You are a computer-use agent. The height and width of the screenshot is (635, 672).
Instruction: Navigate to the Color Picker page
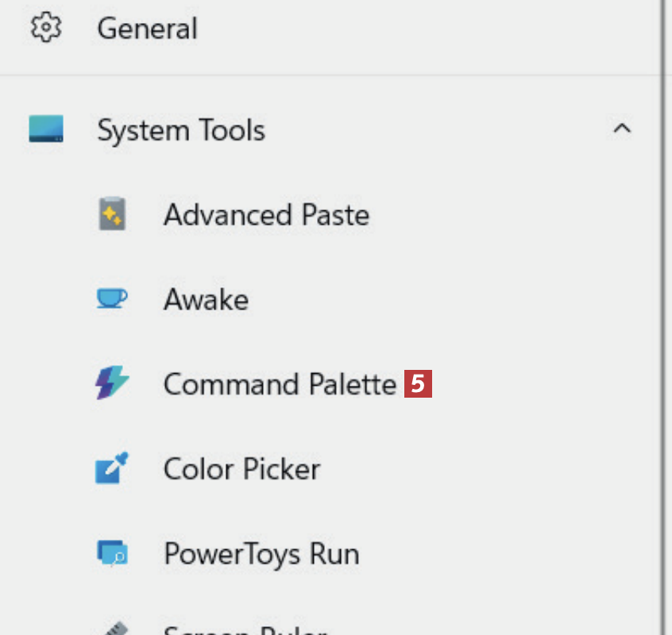241,469
